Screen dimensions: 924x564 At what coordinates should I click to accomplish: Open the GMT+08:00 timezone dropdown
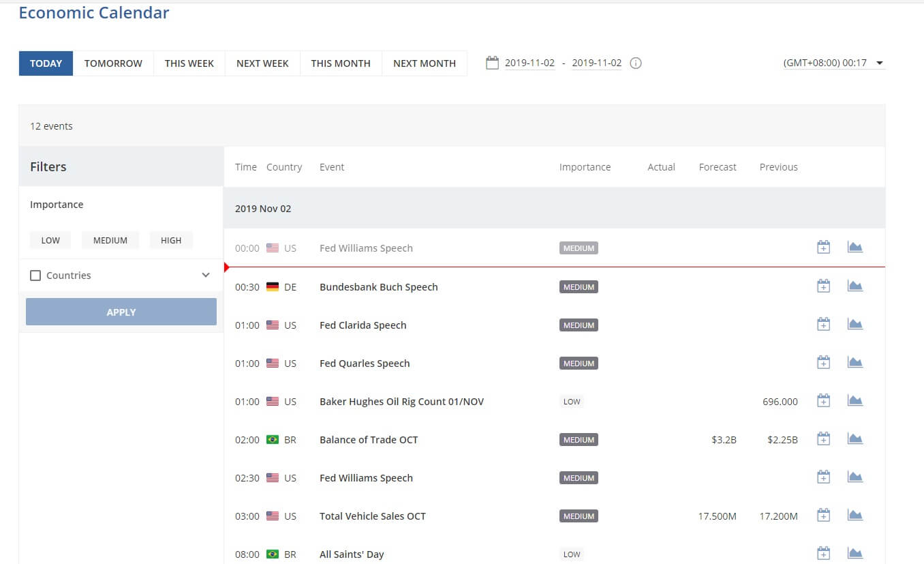click(834, 63)
